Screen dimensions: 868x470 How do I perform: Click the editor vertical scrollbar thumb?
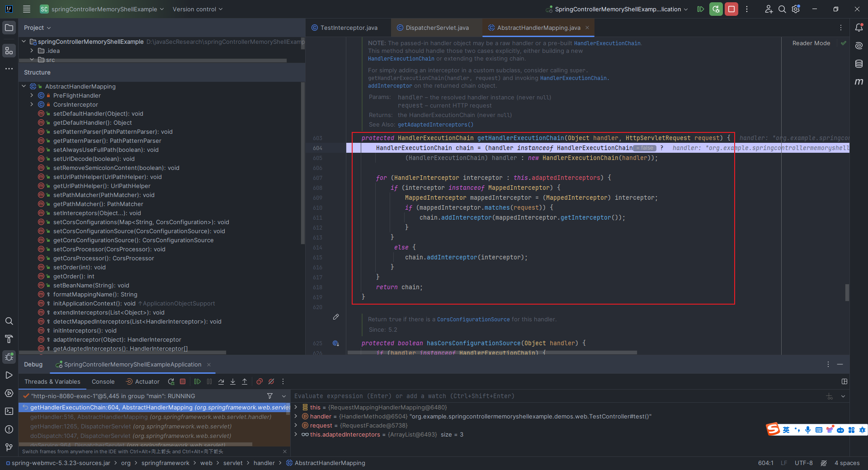click(x=847, y=292)
